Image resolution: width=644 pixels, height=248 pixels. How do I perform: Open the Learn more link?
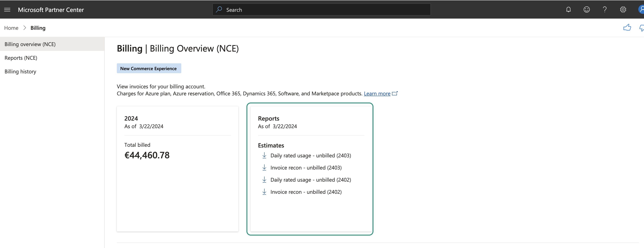pos(377,93)
